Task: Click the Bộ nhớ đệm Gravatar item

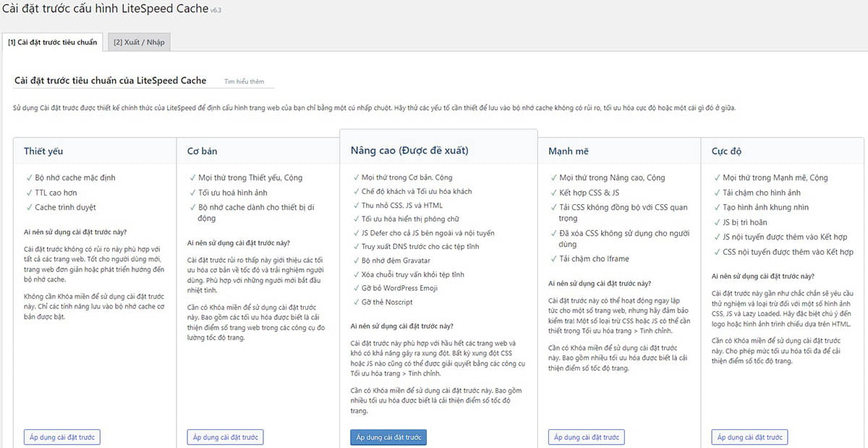Action: point(396,261)
